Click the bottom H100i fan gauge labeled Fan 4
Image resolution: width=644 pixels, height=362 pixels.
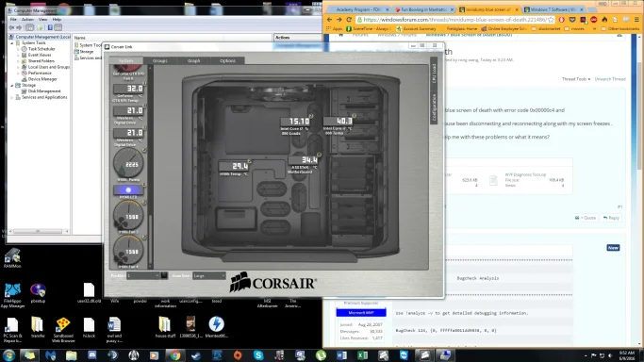(128, 251)
